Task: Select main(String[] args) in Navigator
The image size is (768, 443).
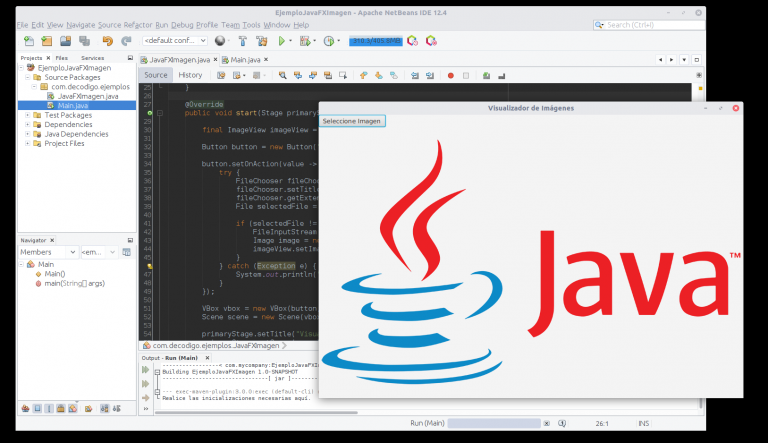Action: tap(74, 283)
